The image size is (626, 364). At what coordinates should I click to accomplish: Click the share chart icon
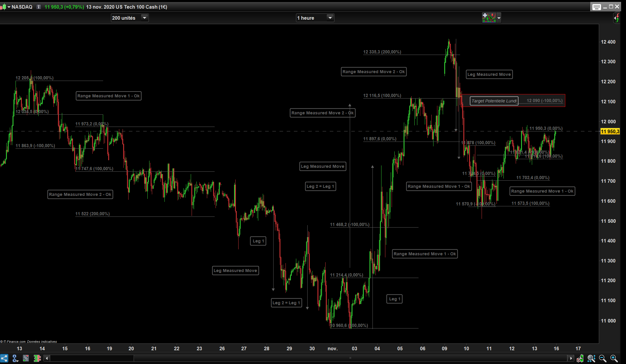(4, 358)
